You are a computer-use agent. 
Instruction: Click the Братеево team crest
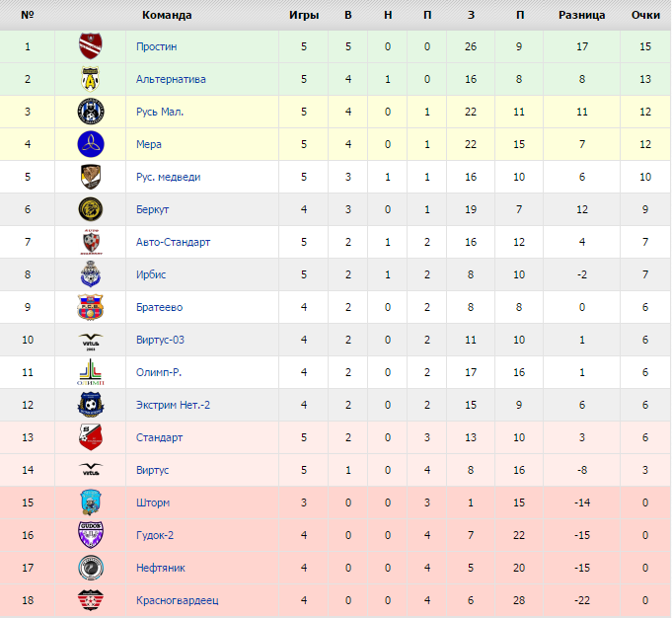pyautogui.click(x=91, y=307)
